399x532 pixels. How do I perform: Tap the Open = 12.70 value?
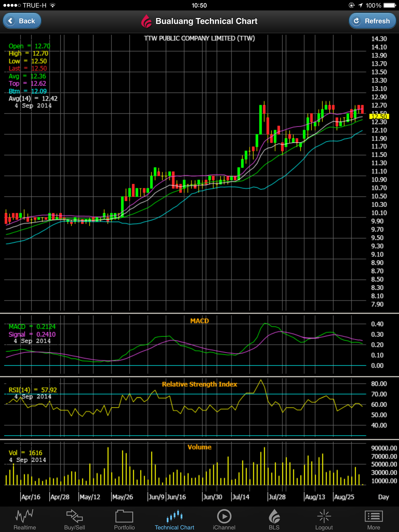(29, 46)
